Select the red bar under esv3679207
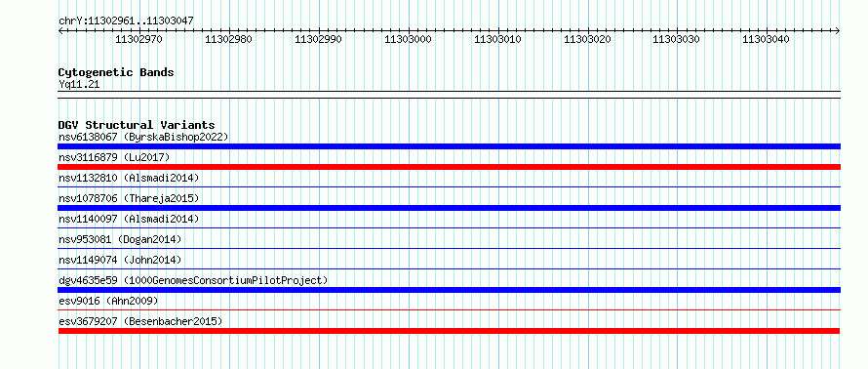The image size is (868, 369). pyautogui.click(x=449, y=331)
